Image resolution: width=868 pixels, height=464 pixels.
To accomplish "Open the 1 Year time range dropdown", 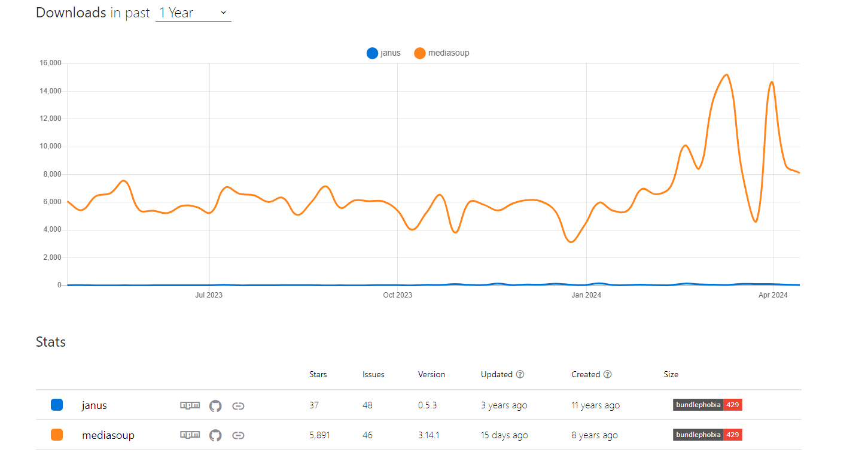I will coord(193,13).
